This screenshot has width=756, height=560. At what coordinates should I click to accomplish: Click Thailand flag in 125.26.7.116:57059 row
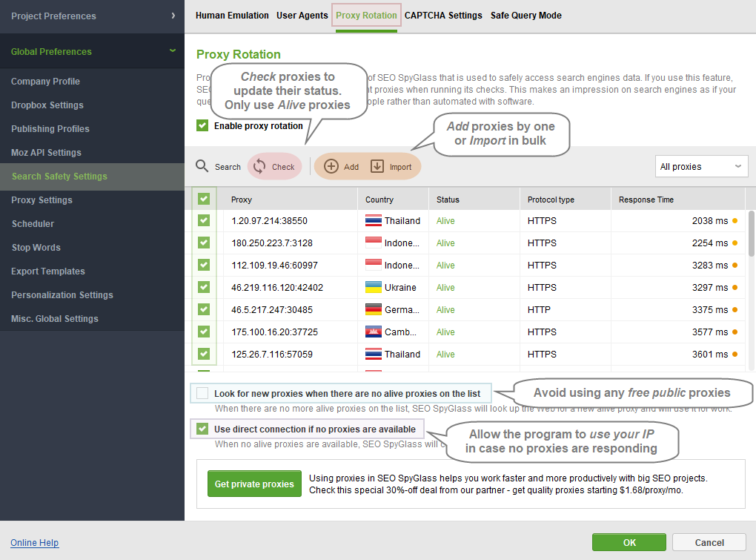[373, 354]
